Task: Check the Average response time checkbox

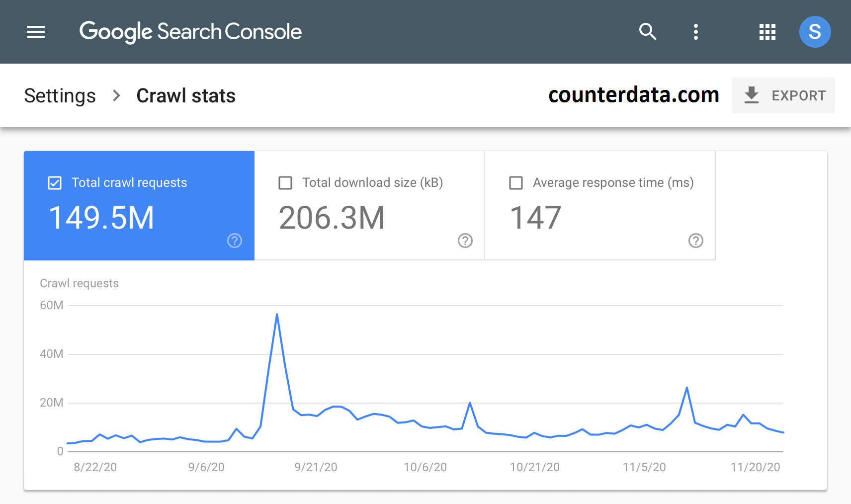Action: pyautogui.click(x=516, y=183)
